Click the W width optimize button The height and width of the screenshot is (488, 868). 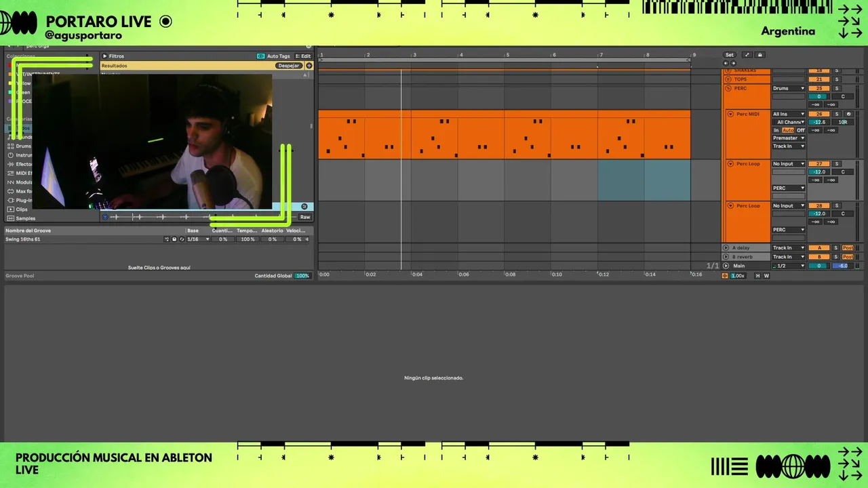coord(766,276)
